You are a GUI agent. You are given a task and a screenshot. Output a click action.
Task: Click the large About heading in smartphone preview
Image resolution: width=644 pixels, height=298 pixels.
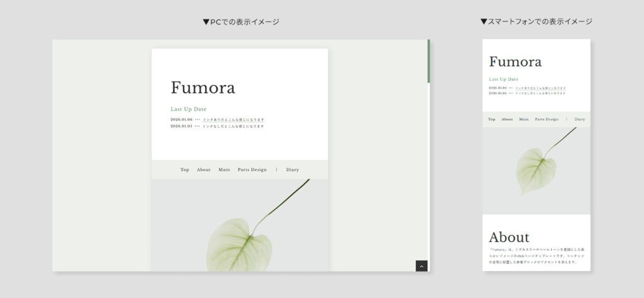click(x=509, y=237)
